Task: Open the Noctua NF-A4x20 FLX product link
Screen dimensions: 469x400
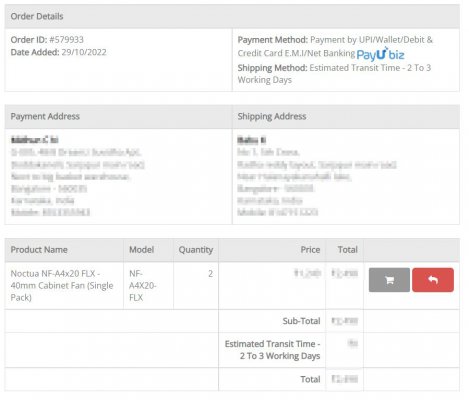Action: pos(62,286)
